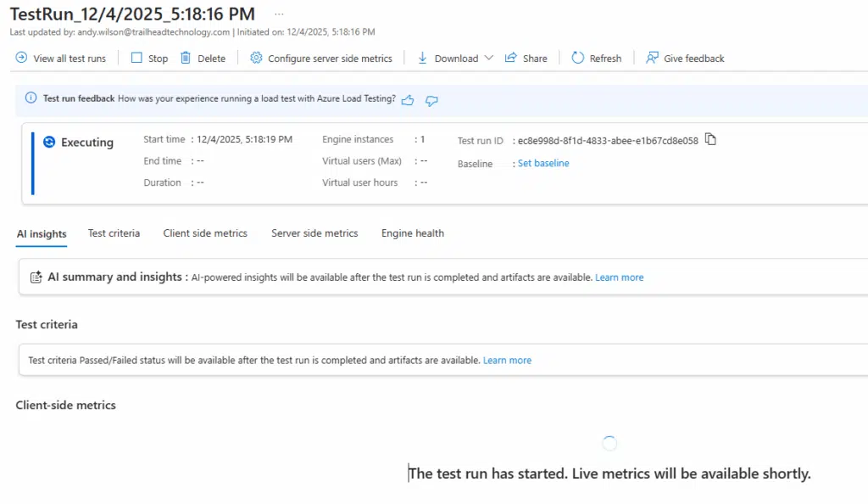The width and height of the screenshot is (868, 504).
Task: Open the Client side metrics tab
Action: pos(205,233)
